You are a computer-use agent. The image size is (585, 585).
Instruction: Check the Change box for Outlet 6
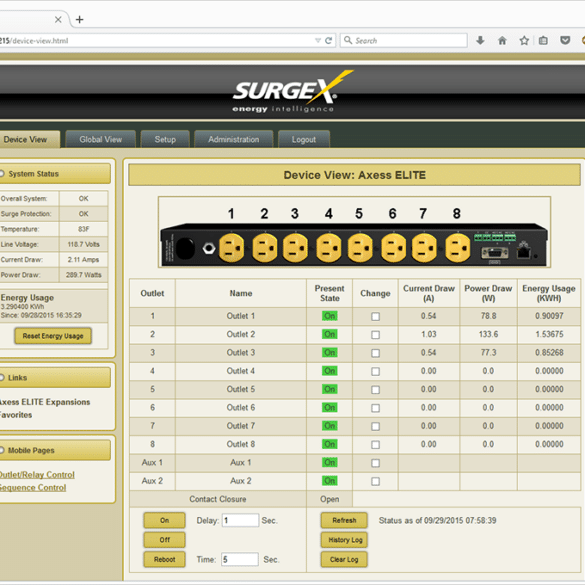(375, 408)
